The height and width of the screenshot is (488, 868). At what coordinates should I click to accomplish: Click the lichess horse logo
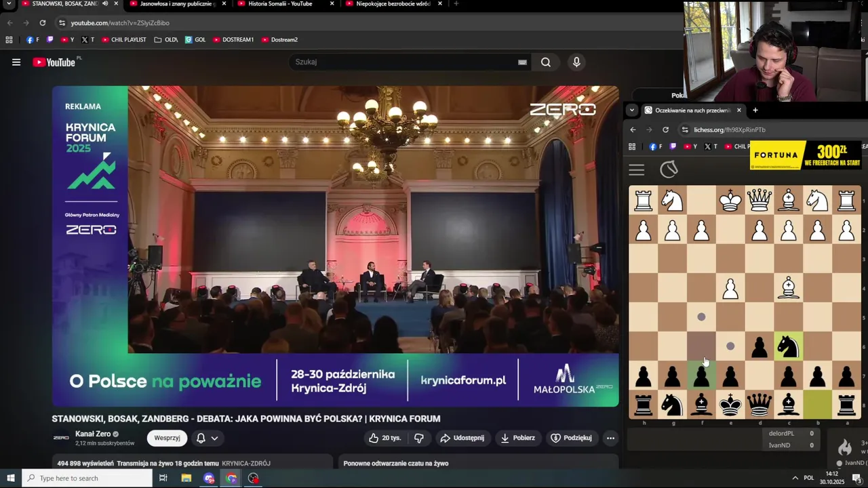[669, 169]
